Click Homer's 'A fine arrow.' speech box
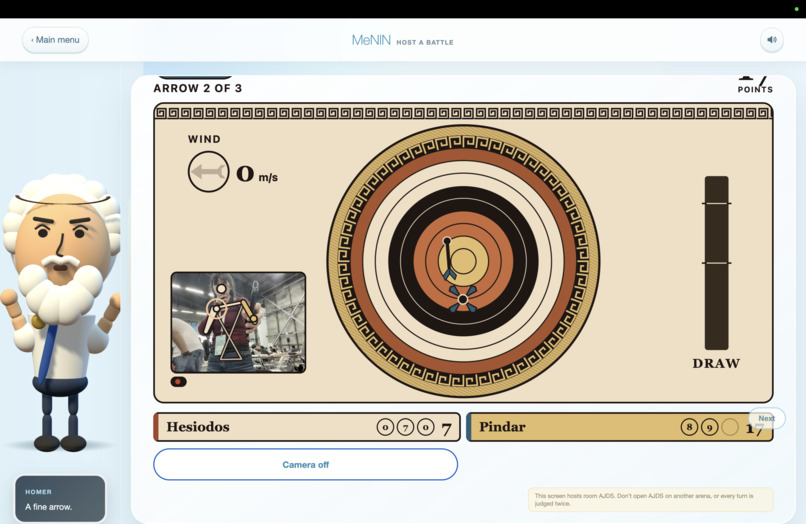The height and width of the screenshot is (524, 806). [x=60, y=499]
